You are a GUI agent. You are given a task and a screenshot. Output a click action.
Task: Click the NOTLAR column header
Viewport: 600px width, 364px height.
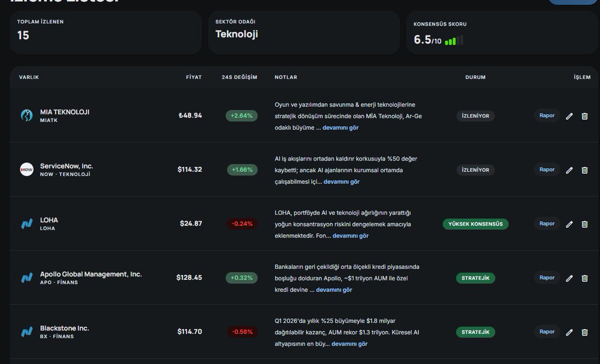coord(286,77)
